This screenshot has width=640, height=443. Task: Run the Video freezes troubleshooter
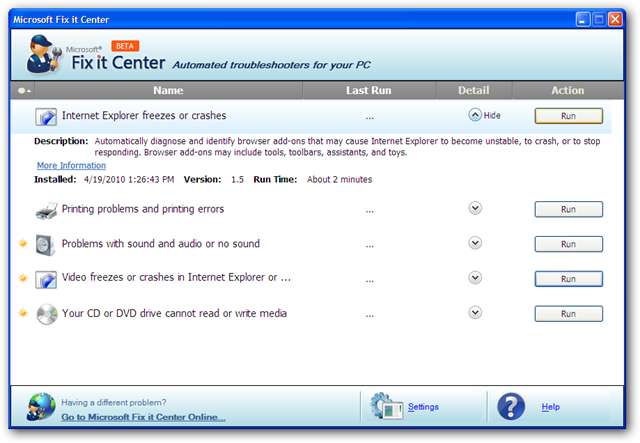568,279
